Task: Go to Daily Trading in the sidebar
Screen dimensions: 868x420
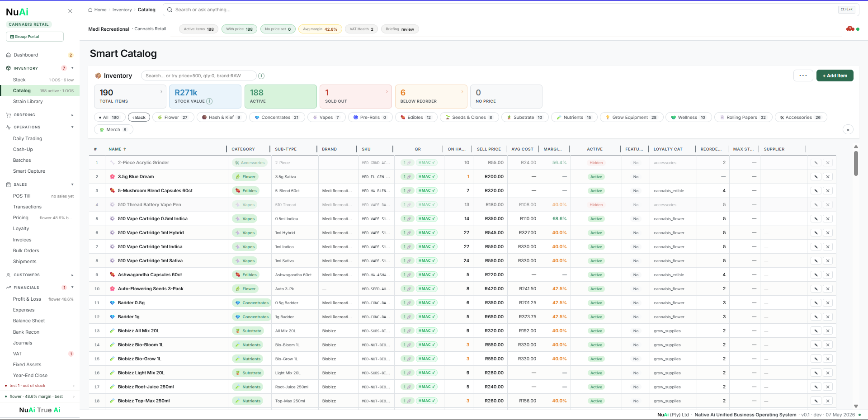Action: 28,139
